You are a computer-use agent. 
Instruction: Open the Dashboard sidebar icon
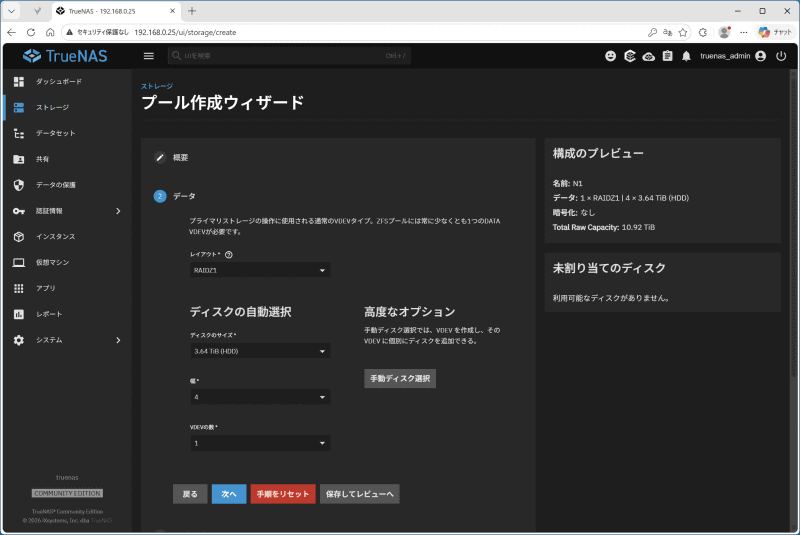(19, 82)
